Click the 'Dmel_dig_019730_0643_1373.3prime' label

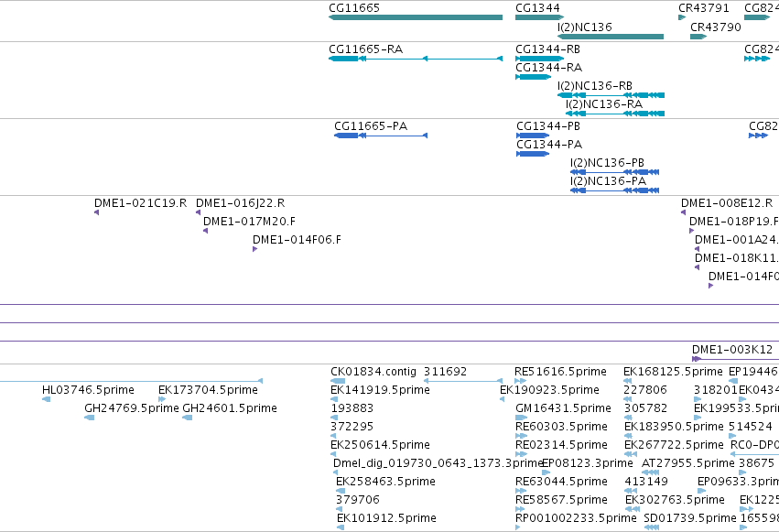click(438, 463)
